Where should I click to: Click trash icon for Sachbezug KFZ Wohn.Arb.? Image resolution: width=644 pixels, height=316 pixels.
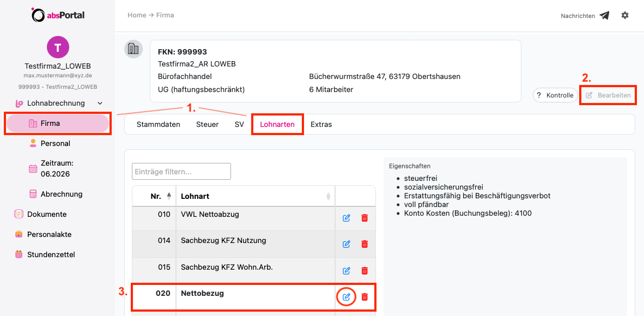point(364,271)
